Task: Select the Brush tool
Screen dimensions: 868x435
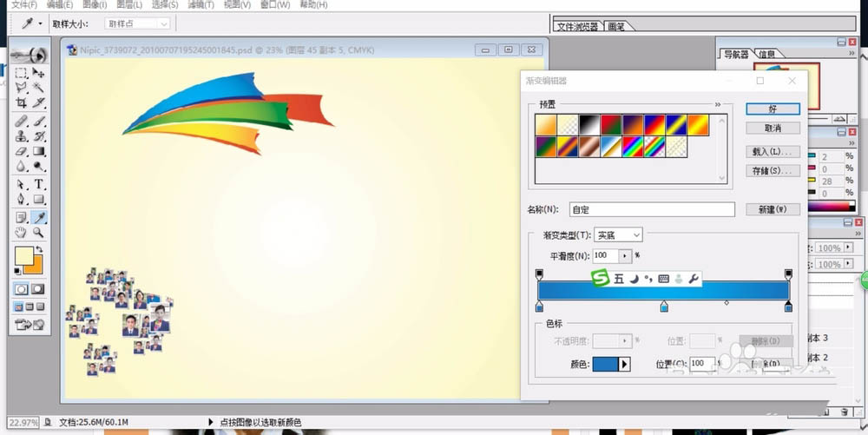Action: (39, 121)
